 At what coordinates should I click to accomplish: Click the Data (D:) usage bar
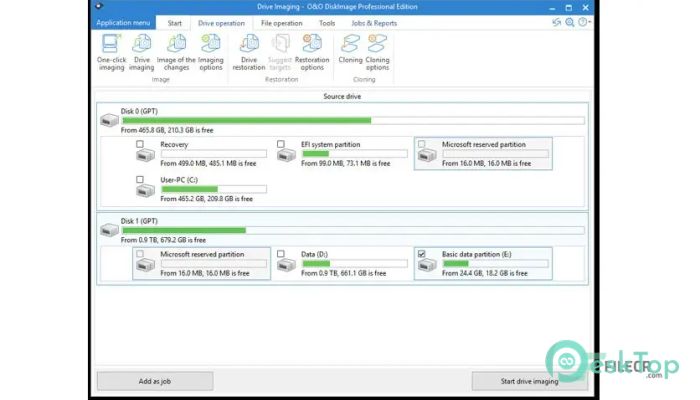(354, 264)
